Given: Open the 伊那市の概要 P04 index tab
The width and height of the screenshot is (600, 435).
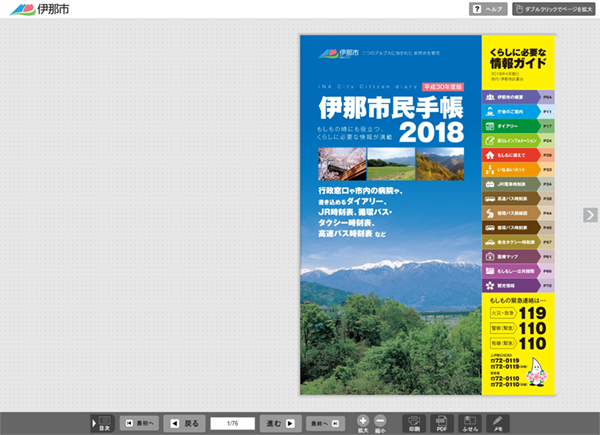Looking at the screenshot, I should (518, 97).
